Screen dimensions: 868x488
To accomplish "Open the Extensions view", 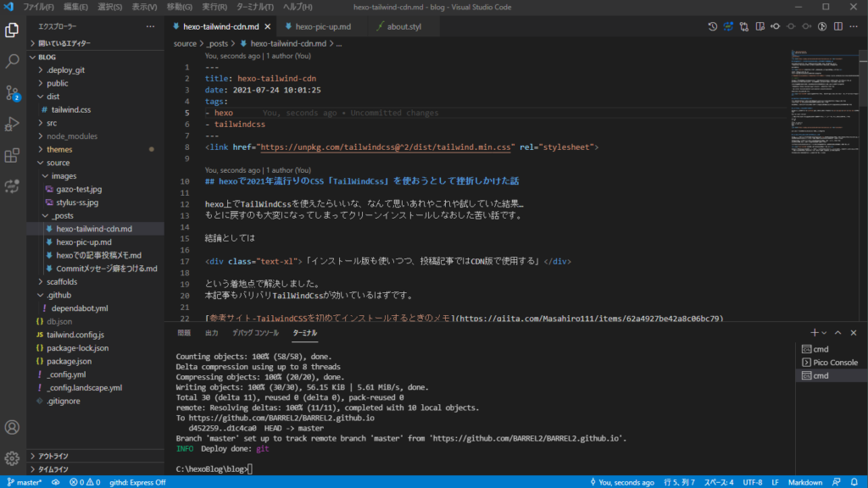I will pos(12,155).
